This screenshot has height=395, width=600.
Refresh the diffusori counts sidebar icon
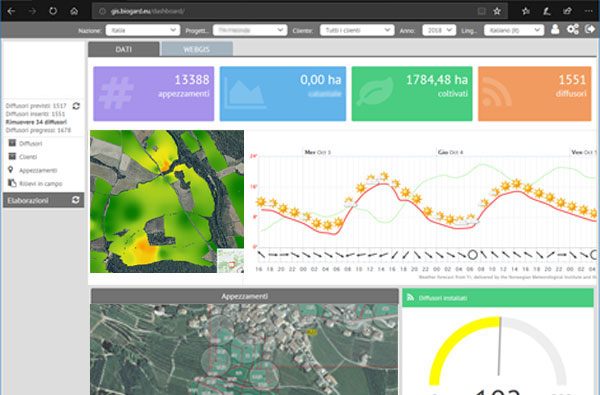[x=76, y=106]
